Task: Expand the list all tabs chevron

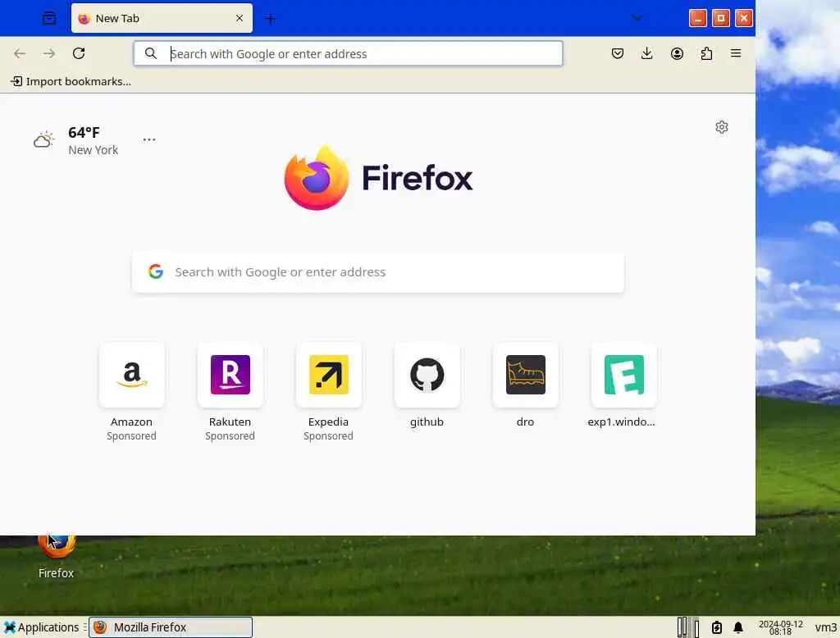Action: (x=637, y=18)
